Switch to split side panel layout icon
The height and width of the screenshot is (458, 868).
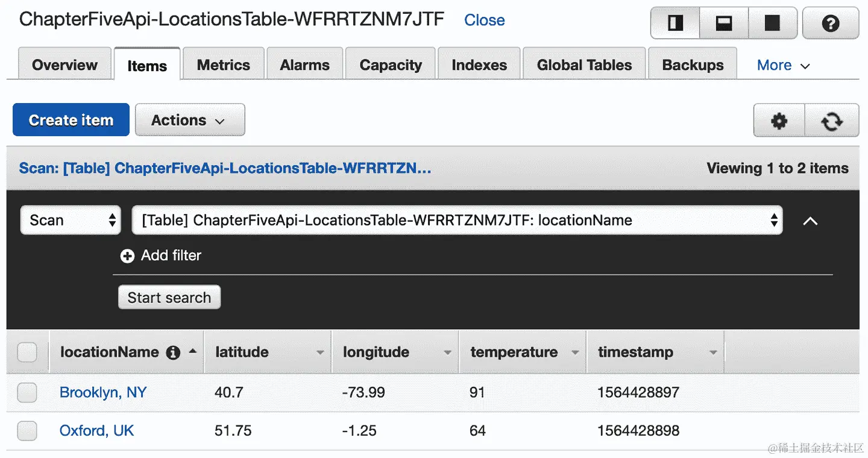point(675,24)
